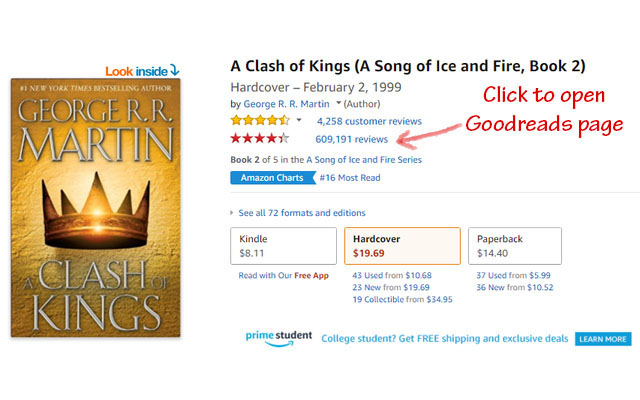This screenshot has width=640, height=400.
Task: Click the Look inside arrow icon
Action: click(175, 70)
